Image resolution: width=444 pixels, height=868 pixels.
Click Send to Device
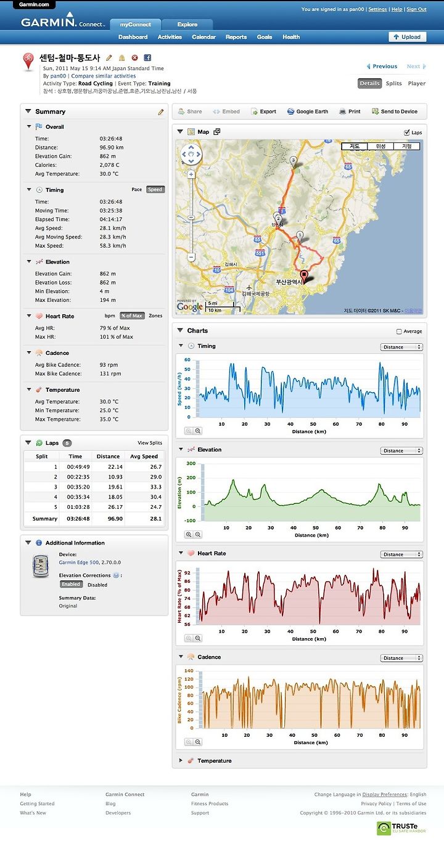(x=395, y=112)
